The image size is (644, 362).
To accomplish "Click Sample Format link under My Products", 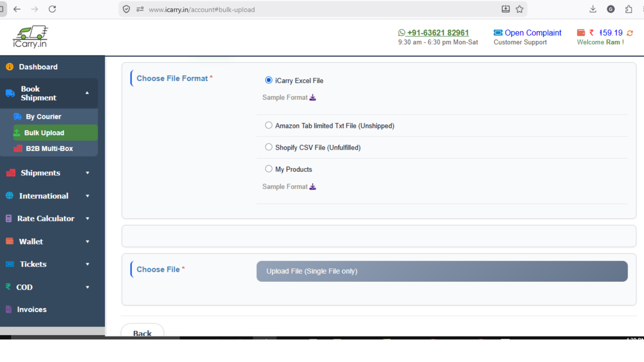I will 285,187.
